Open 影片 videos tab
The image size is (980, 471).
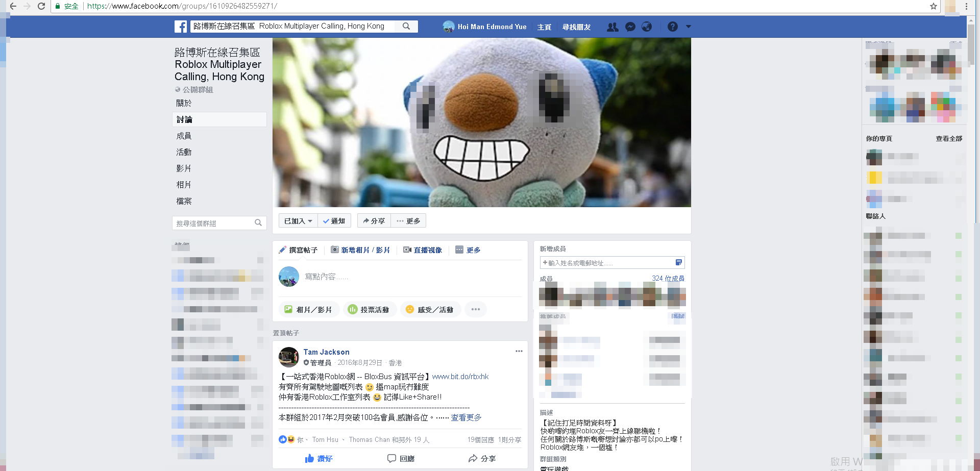tap(184, 168)
